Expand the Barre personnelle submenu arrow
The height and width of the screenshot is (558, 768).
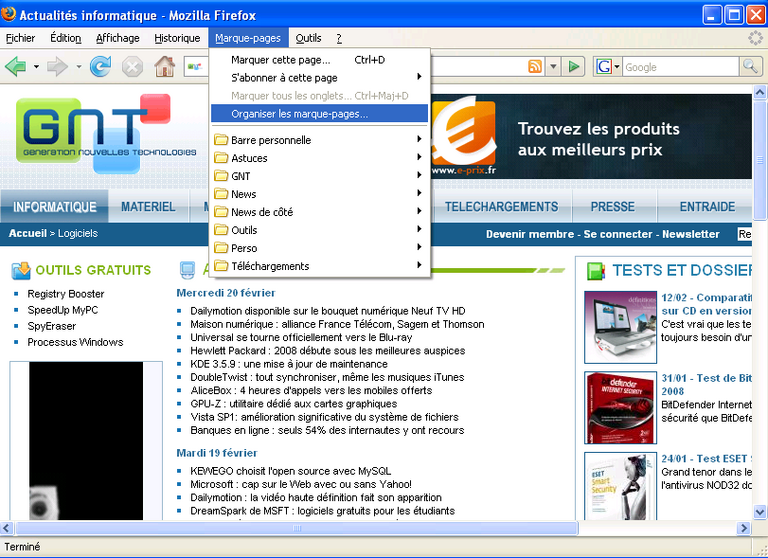pyautogui.click(x=419, y=139)
